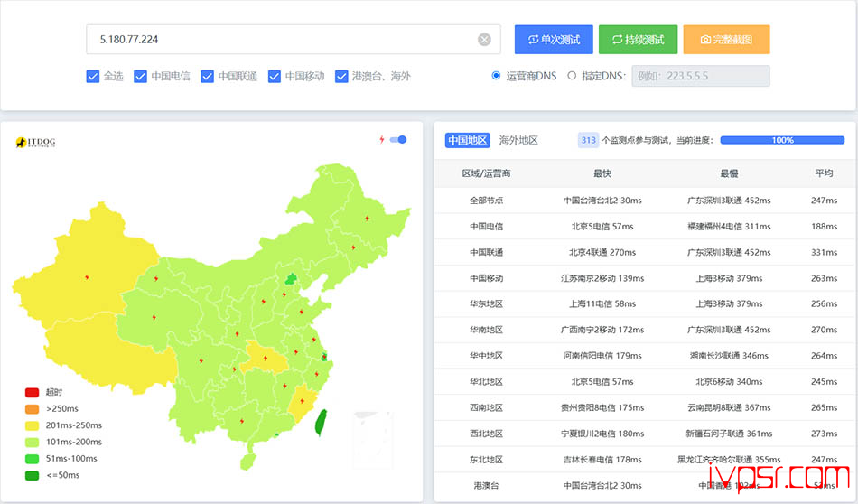Clear the IP address field with X icon

(484, 40)
